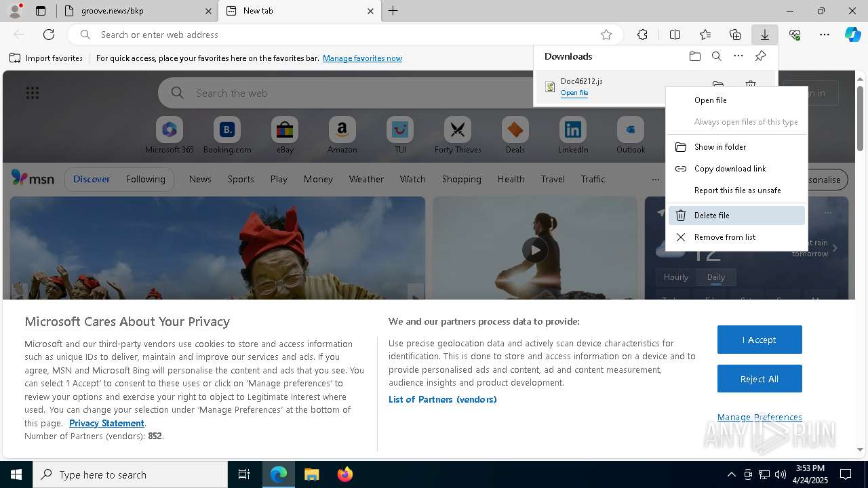Choose Copy download link

tap(736, 169)
